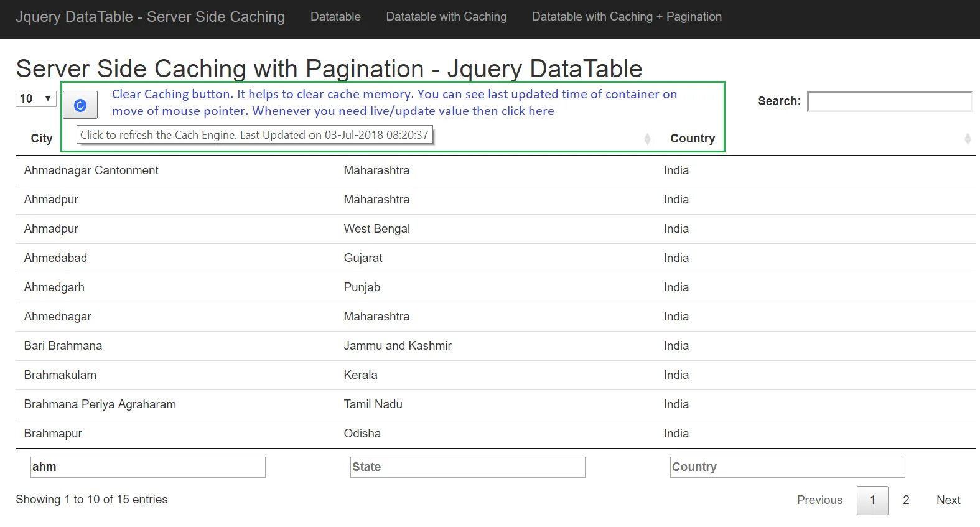The image size is (980, 527).
Task: Focus the Search input field
Action: tap(890, 101)
